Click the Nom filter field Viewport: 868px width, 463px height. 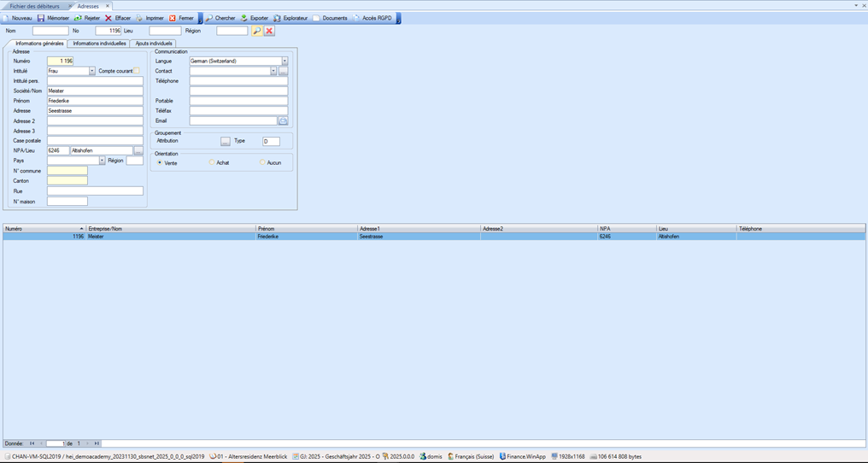coord(50,31)
